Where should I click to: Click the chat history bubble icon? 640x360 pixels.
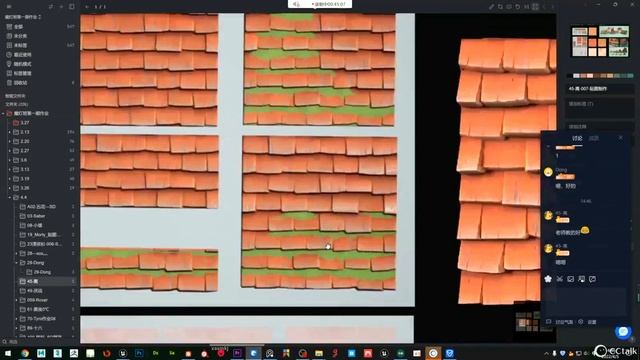(593, 279)
